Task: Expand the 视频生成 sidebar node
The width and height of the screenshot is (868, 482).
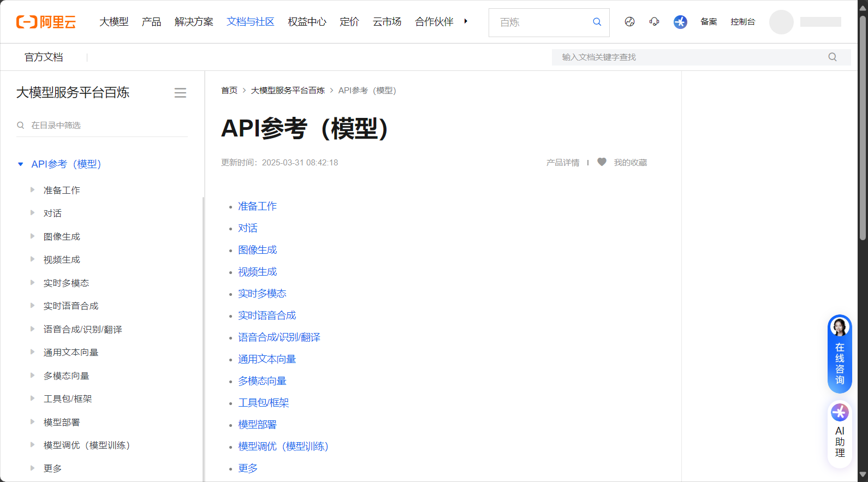Action: [32, 259]
